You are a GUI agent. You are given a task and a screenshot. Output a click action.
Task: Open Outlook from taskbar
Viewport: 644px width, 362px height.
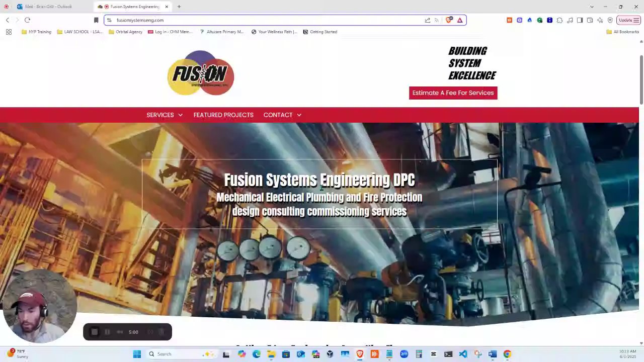300,354
